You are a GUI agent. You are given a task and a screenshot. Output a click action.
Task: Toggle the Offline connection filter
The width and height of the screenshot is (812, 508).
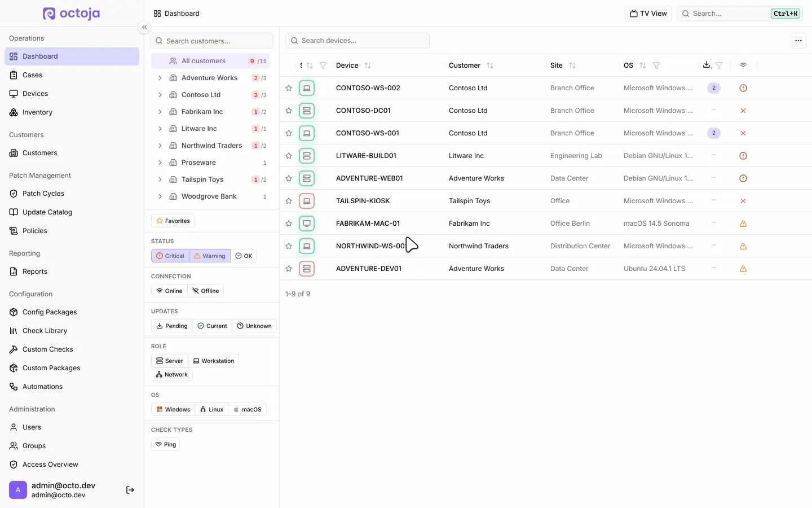click(x=206, y=291)
